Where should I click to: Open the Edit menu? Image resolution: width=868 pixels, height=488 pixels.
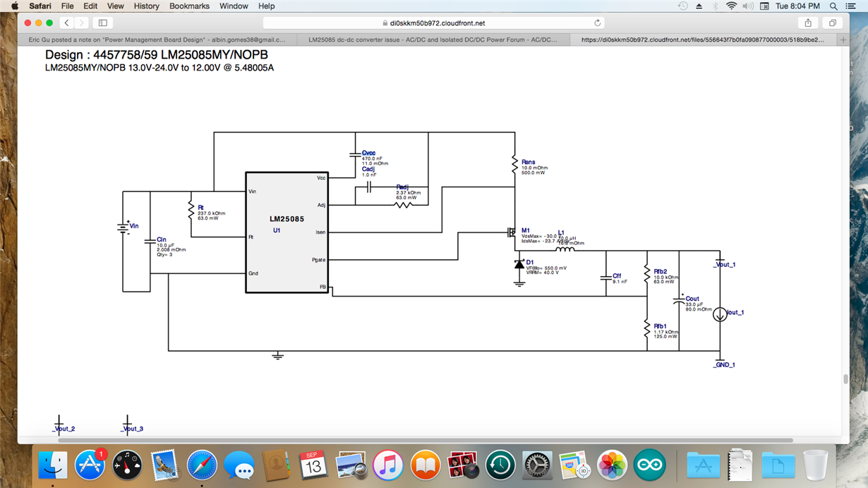90,6
